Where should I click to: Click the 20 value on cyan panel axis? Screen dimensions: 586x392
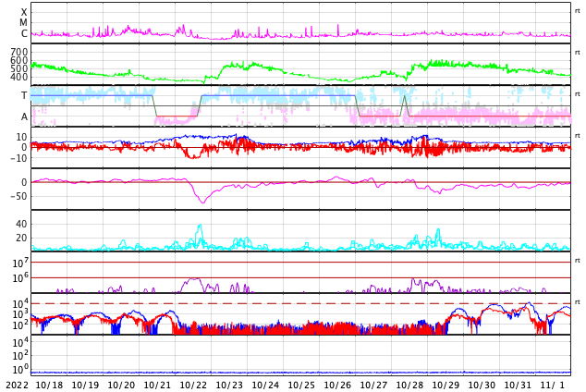[21, 238]
